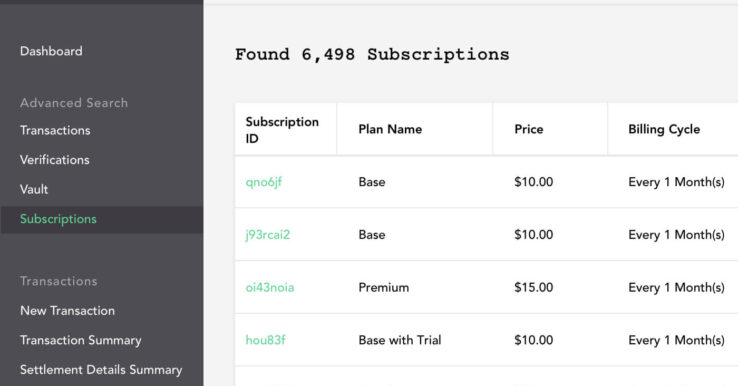Open Verifications in the sidebar
Image resolution: width=738 pixels, height=386 pixels.
click(x=55, y=160)
